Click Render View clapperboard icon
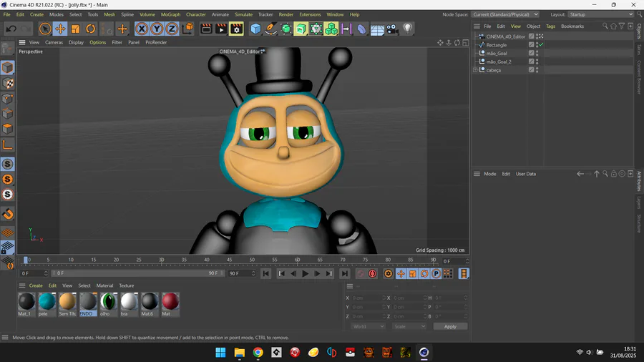This screenshot has height=362, width=644. pyautogui.click(x=206, y=29)
